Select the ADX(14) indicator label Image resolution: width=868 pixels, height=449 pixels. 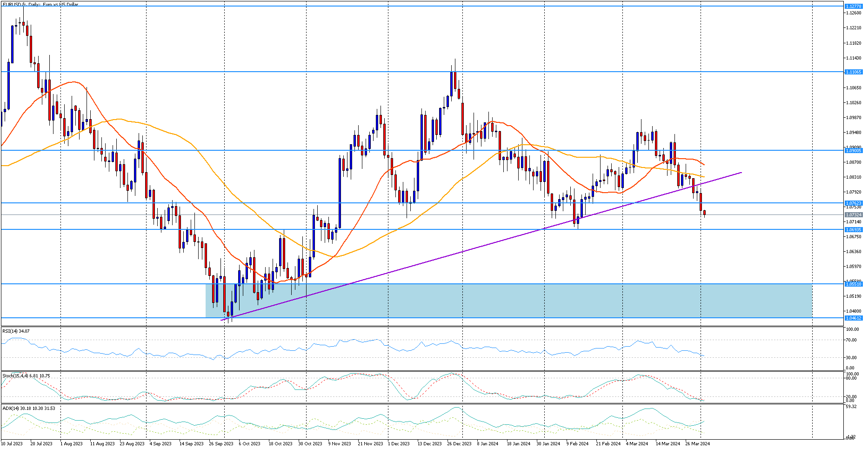click(28, 408)
